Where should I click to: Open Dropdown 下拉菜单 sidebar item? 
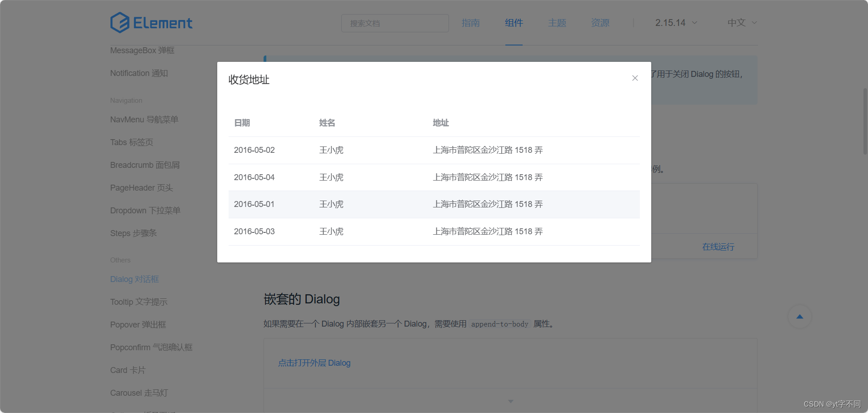pos(145,211)
